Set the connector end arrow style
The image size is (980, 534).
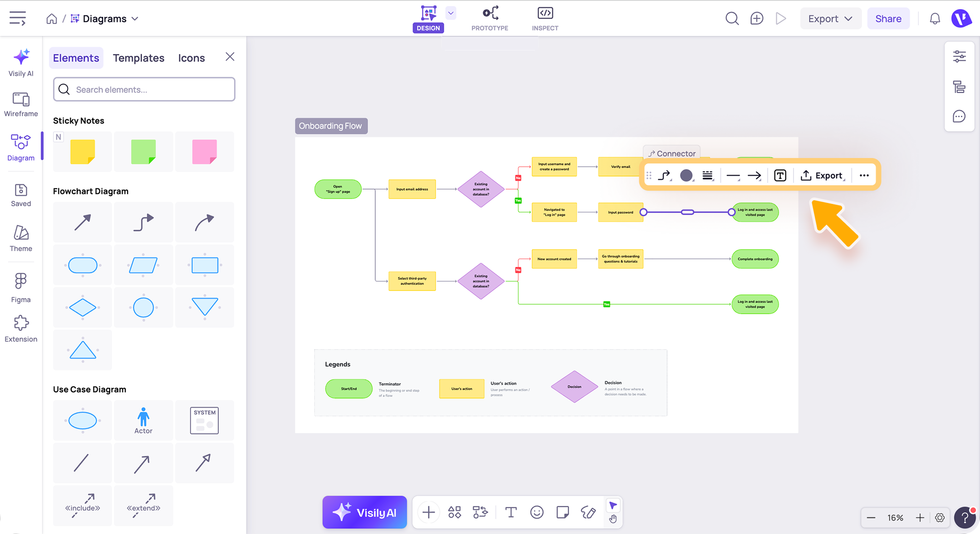coord(755,175)
